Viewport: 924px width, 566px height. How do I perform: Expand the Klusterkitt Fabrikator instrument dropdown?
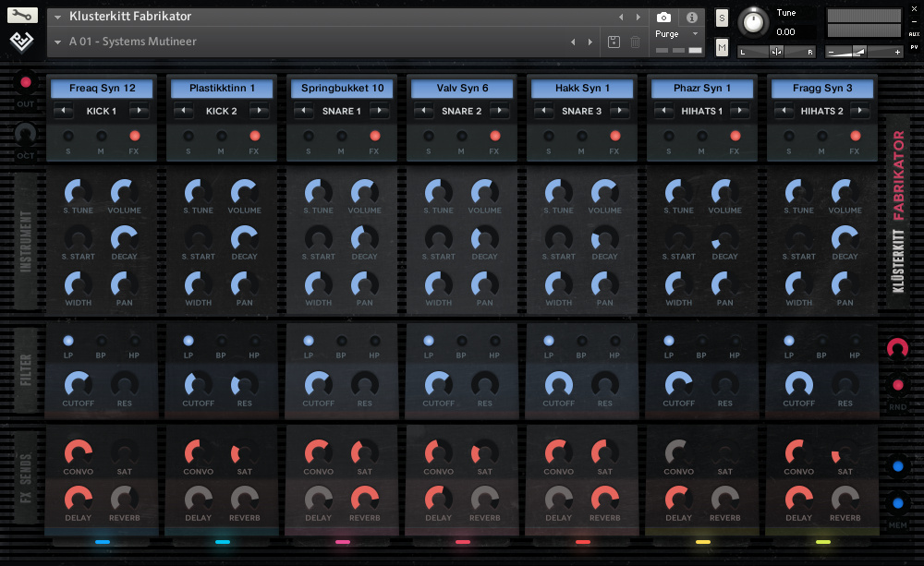[x=57, y=17]
